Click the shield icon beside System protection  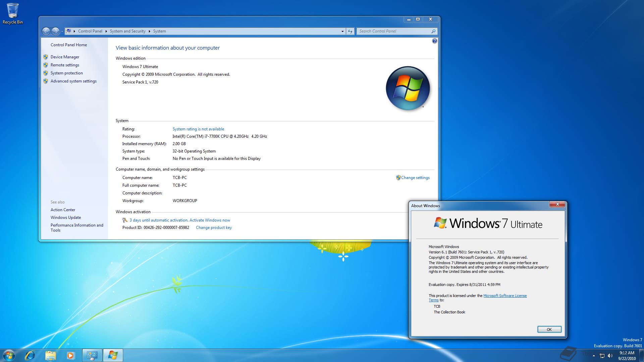[x=46, y=73]
